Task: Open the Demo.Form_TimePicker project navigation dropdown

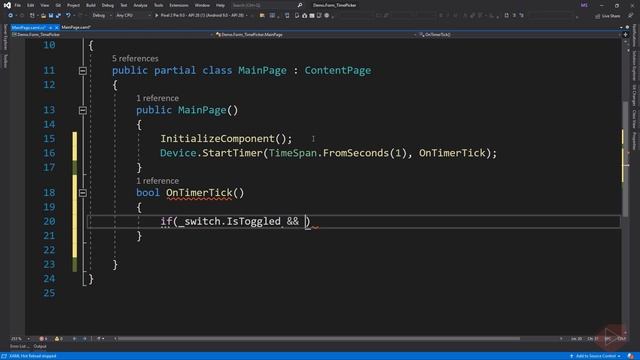Action: 112,35
